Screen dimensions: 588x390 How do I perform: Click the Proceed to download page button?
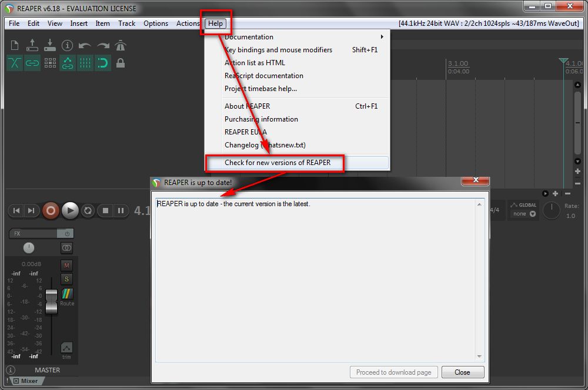tap(394, 372)
